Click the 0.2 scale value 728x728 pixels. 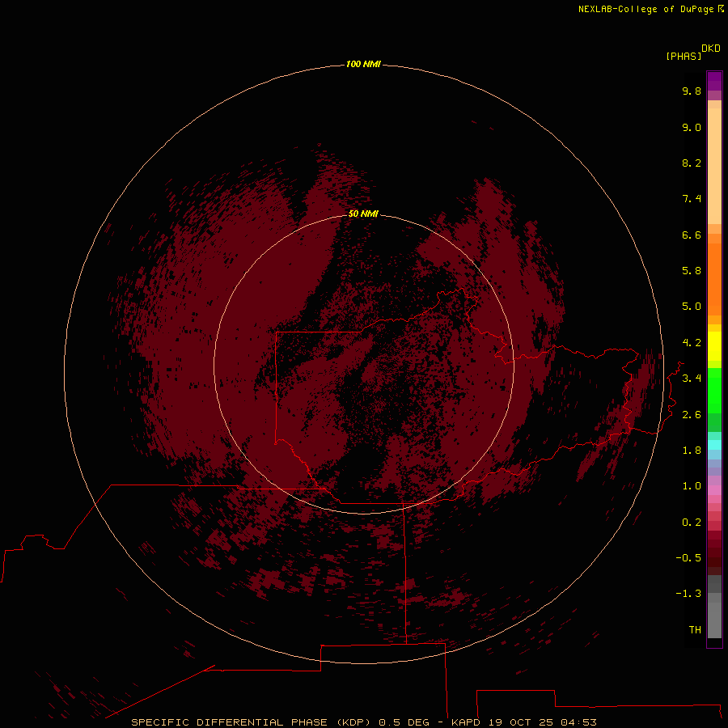[x=692, y=523]
